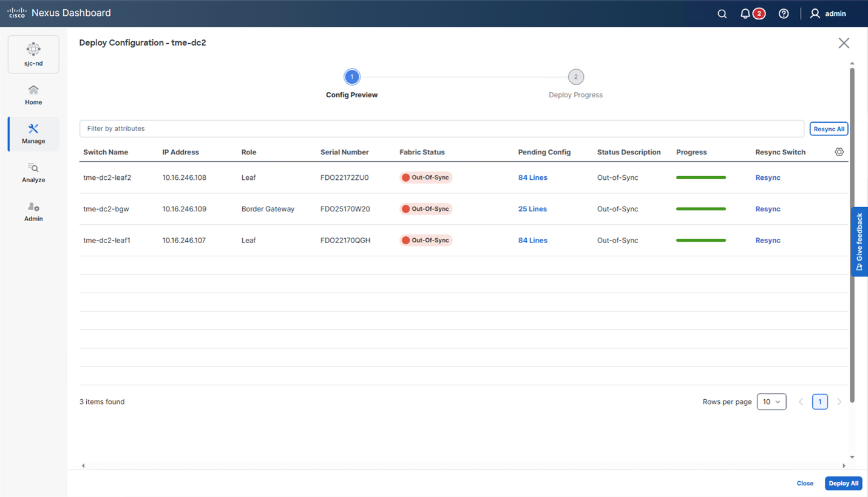Click the Pending Config column header
Image resolution: width=868 pixels, height=497 pixels.
pyautogui.click(x=544, y=152)
